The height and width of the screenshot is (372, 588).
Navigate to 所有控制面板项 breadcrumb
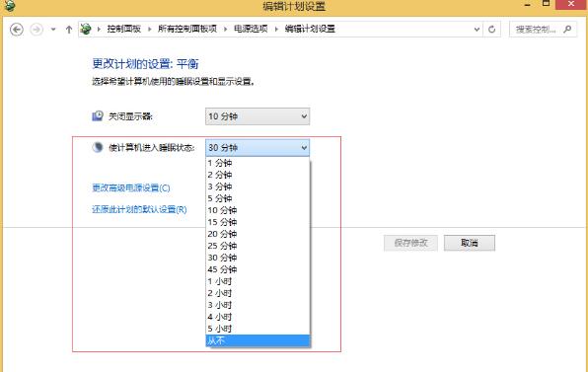[x=187, y=29]
